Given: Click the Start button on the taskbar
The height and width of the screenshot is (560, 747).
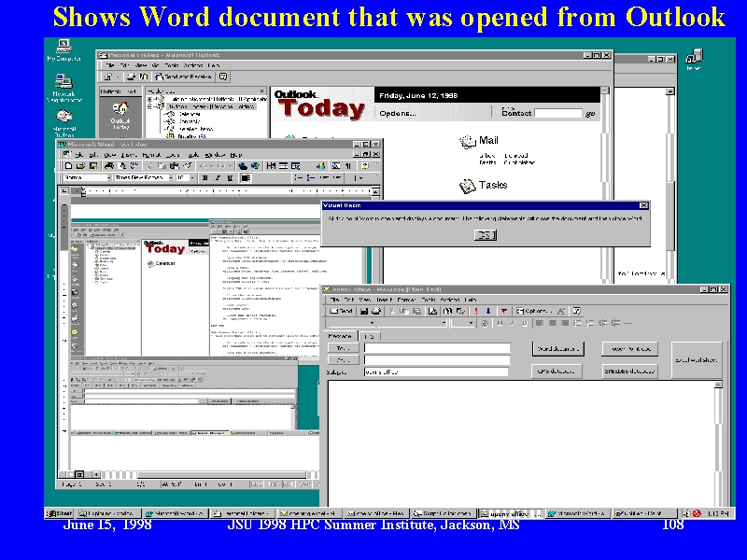Looking at the screenshot, I should point(59,513).
